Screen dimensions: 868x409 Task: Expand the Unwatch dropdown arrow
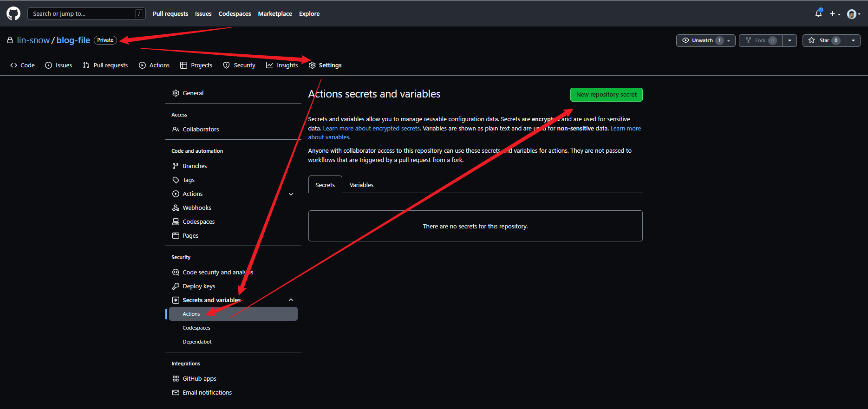coord(730,40)
